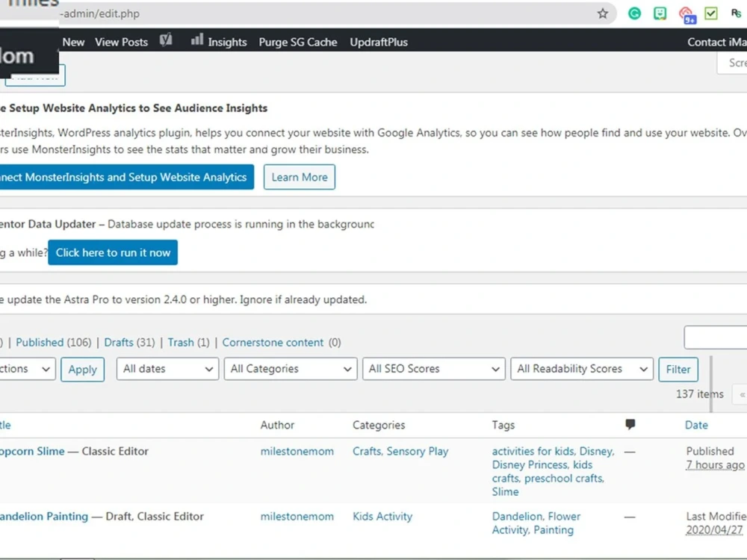Expand the All SEO Scores dropdown
747x560 pixels.
pyautogui.click(x=433, y=369)
